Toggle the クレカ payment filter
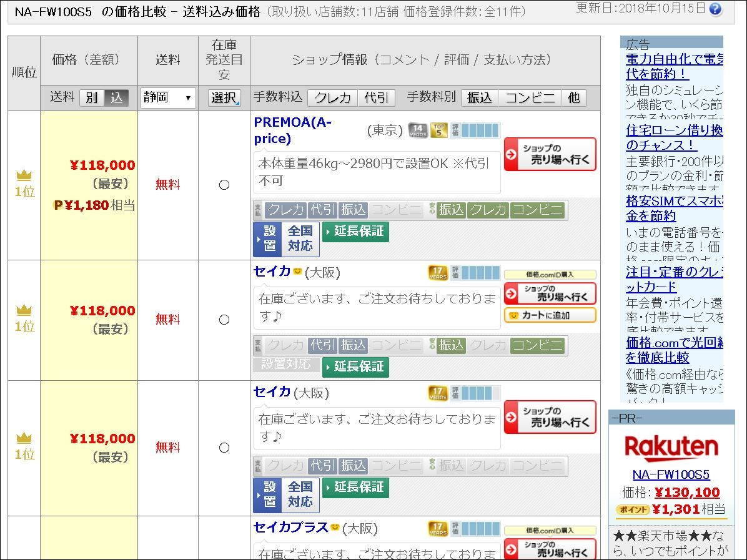Screen dimensions: 747x560 332,98
